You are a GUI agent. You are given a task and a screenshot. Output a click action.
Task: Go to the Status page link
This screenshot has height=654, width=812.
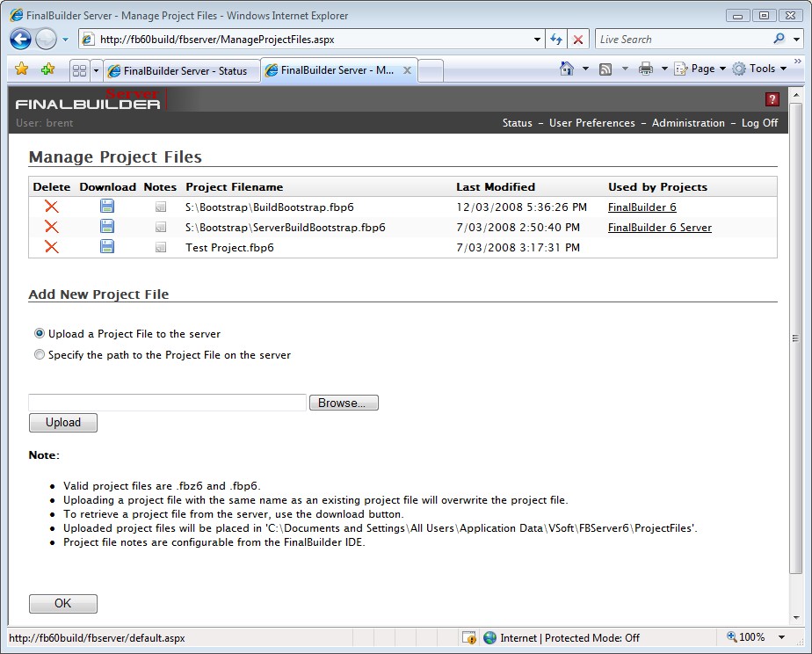(x=518, y=123)
